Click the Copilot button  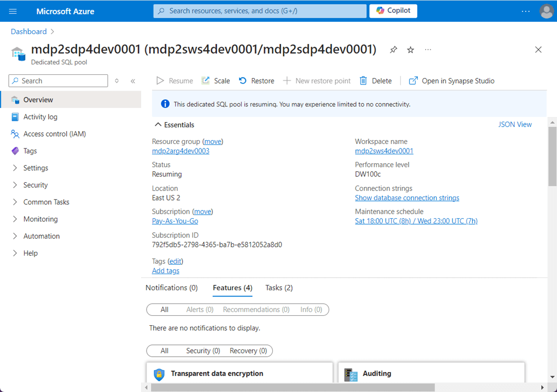393,11
